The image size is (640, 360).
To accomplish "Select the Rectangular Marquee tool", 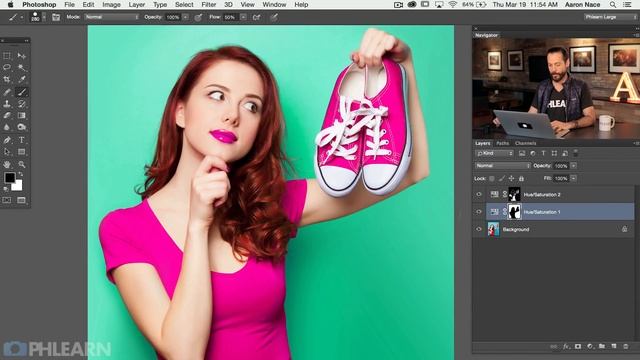I will pos(7,56).
